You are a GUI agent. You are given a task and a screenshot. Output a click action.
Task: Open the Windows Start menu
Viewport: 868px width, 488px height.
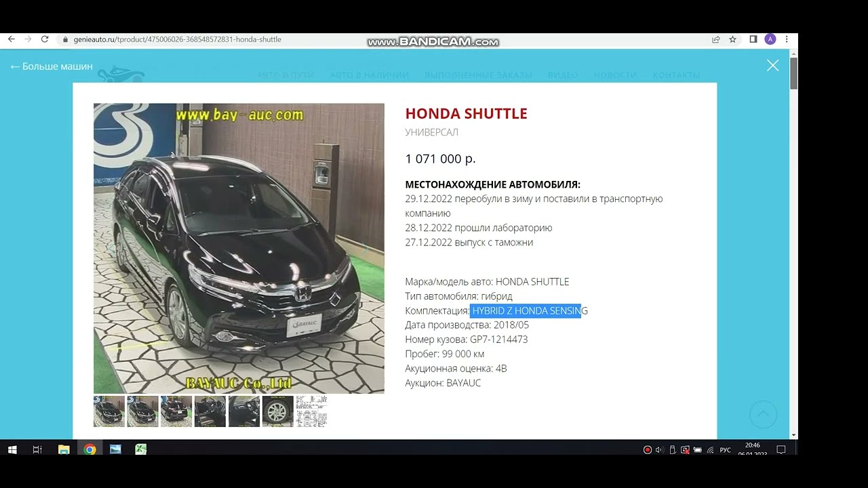point(12,449)
